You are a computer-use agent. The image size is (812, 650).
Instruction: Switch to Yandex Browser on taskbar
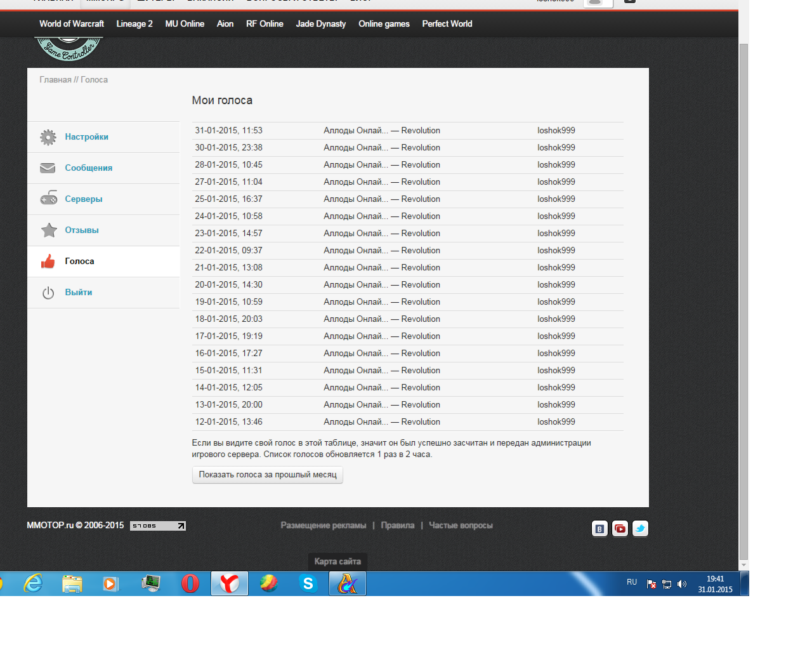click(230, 583)
